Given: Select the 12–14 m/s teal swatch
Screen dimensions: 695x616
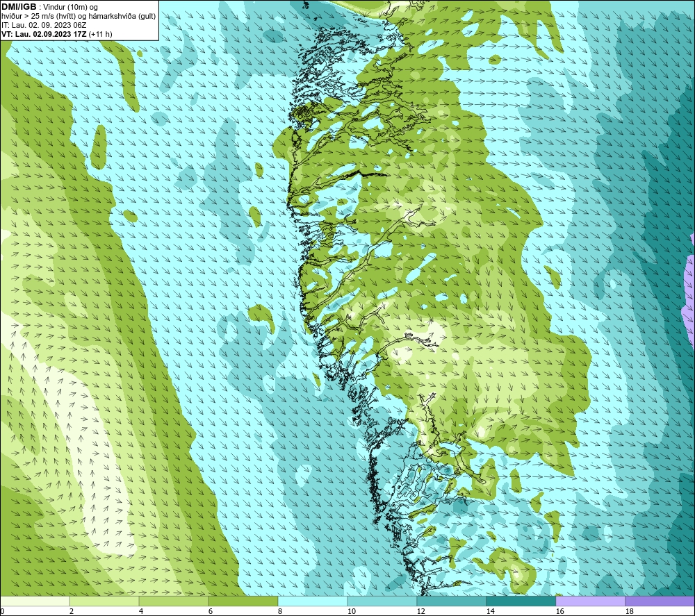Looking at the screenshot, I should (x=451, y=601).
